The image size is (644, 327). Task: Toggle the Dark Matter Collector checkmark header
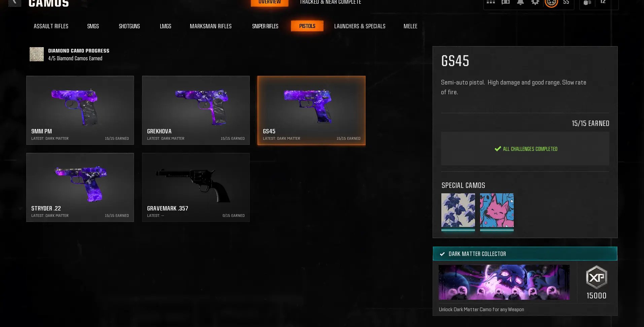coord(525,254)
